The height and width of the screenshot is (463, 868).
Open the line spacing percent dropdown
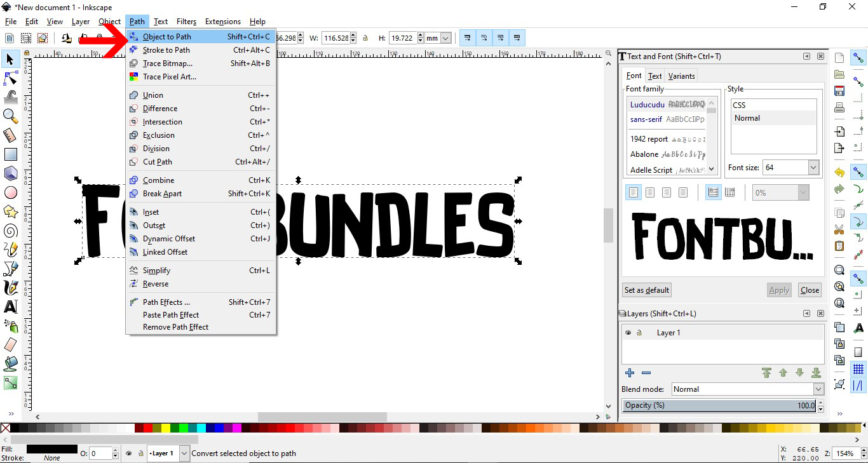(803, 192)
